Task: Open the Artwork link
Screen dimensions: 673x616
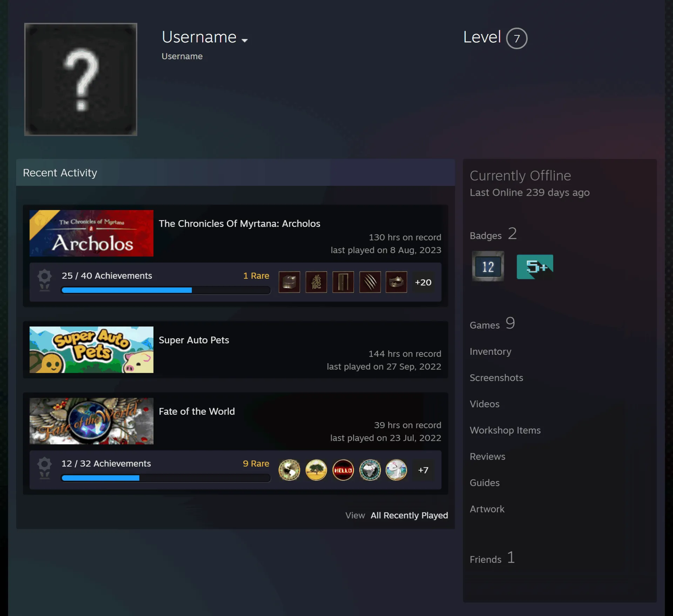Action: coord(487,509)
